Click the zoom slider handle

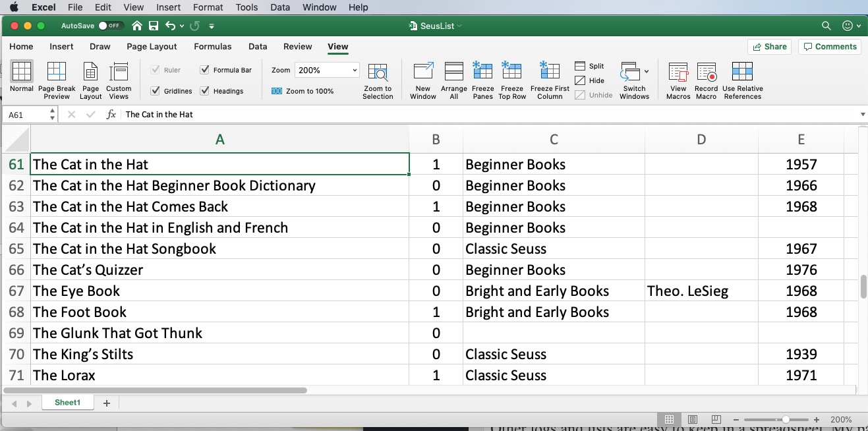[x=786, y=419]
